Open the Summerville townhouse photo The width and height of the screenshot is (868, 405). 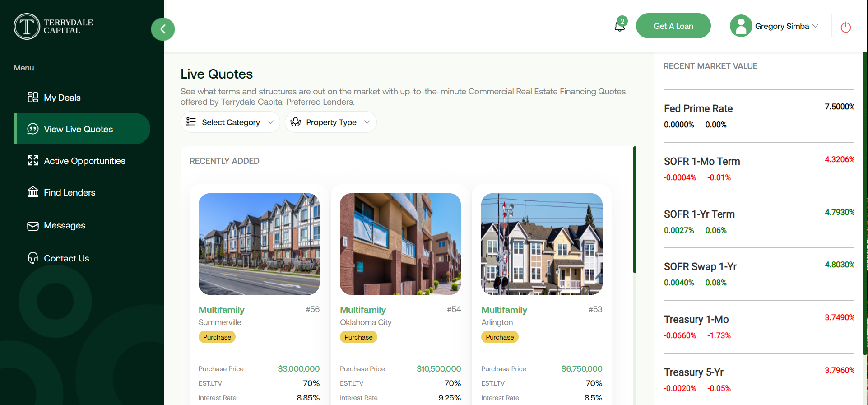tap(259, 244)
